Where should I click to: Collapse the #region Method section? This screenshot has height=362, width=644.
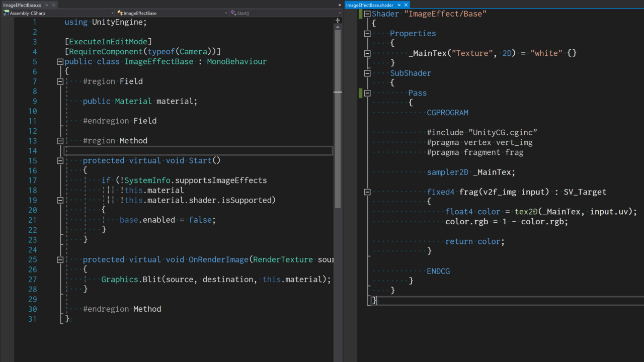[x=60, y=141]
